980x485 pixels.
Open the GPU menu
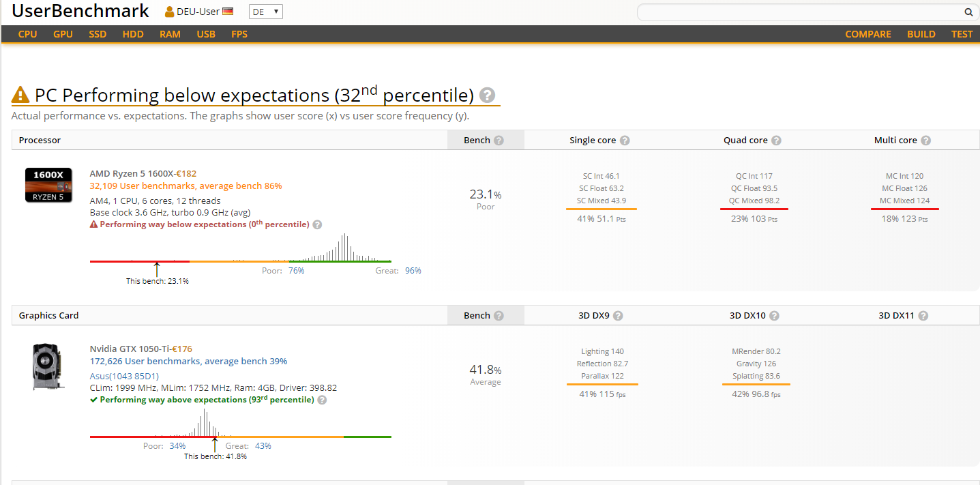[63, 34]
